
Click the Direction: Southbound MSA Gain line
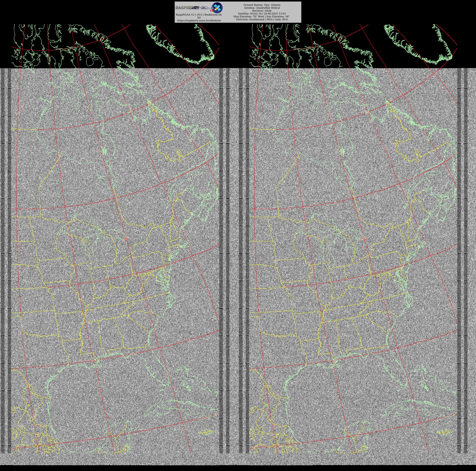click(262, 20)
